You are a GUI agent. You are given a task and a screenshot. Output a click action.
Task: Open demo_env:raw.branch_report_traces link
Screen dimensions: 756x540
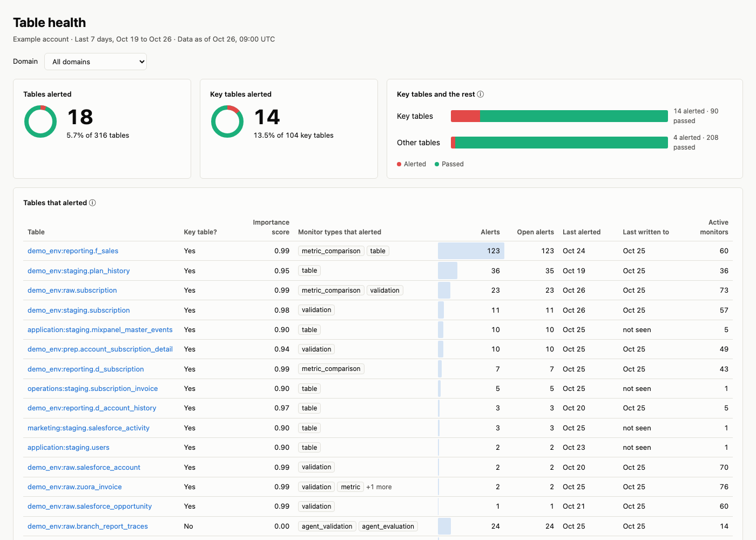87,526
